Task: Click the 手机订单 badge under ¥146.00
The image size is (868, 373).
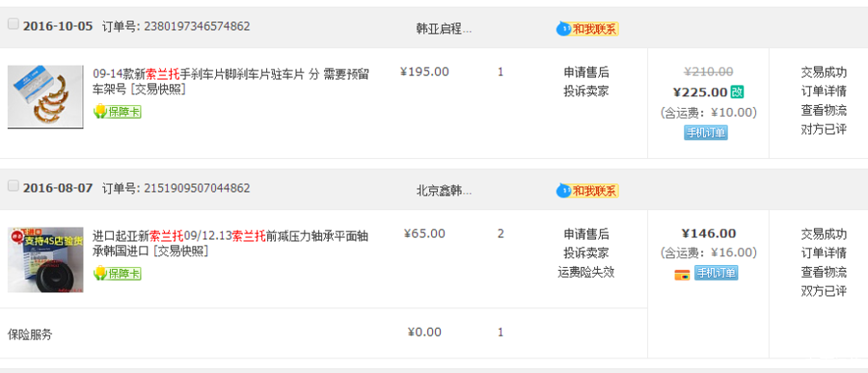Action: pos(717,273)
